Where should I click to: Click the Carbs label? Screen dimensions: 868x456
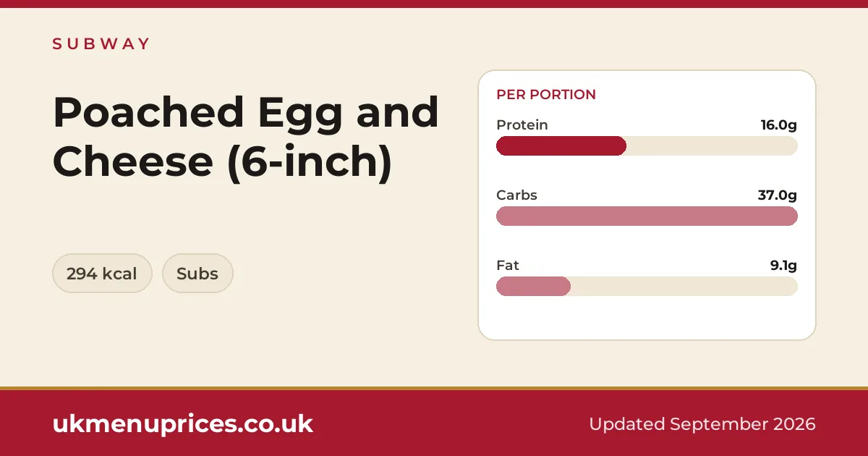[x=516, y=195]
